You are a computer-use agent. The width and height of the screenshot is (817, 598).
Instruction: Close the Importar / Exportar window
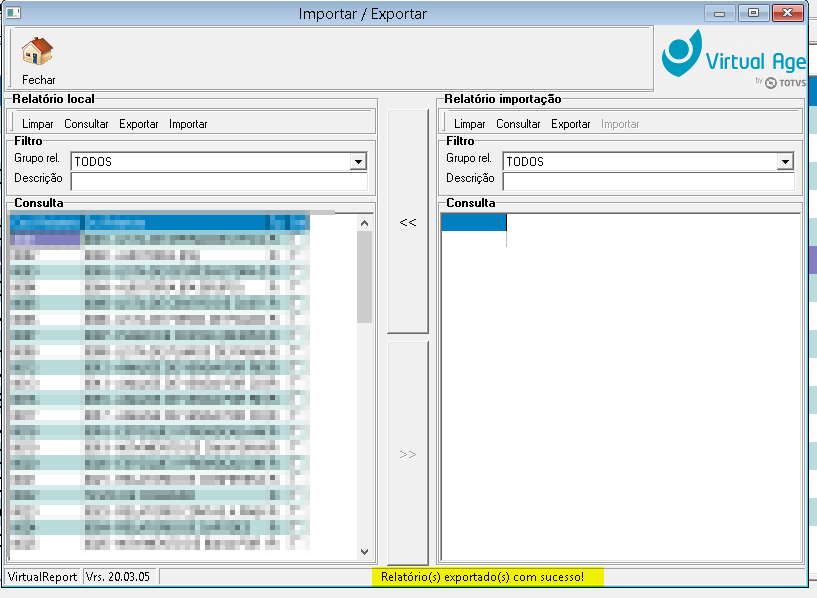[x=787, y=13]
